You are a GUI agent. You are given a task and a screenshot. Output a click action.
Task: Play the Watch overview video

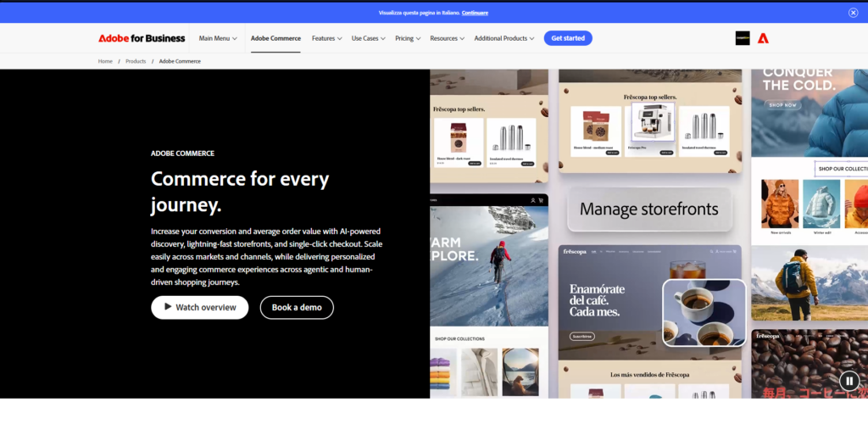click(200, 308)
